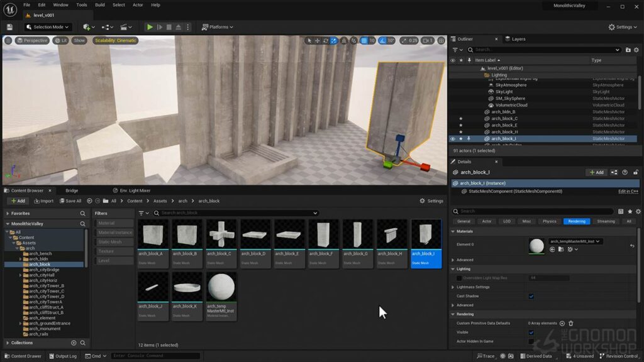Click the Rendering filter button in Details
Screen dimensions: 644x362
[x=577, y=221]
